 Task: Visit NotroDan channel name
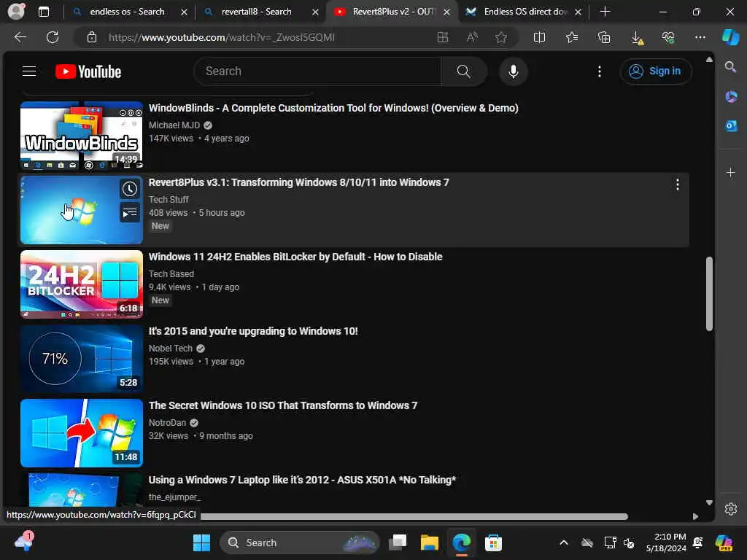[167, 422]
